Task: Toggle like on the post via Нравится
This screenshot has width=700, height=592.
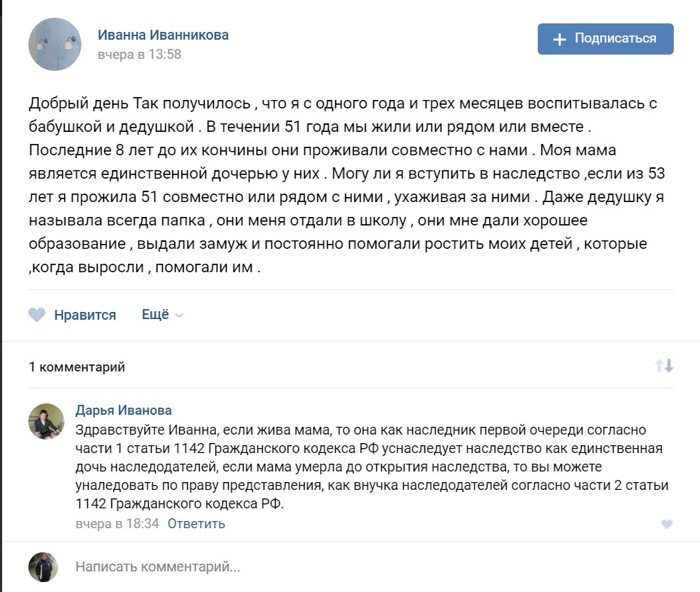Action: pyautogui.click(x=84, y=315)
